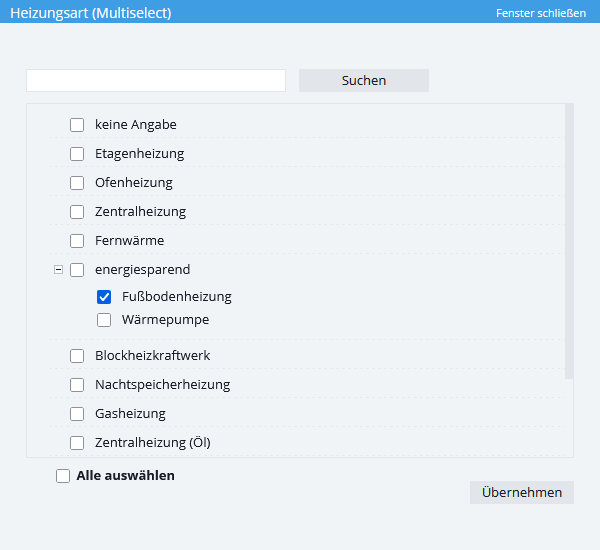Check the Gasheizung option
The height and width of the screenshot is (550, 600).
77,414
